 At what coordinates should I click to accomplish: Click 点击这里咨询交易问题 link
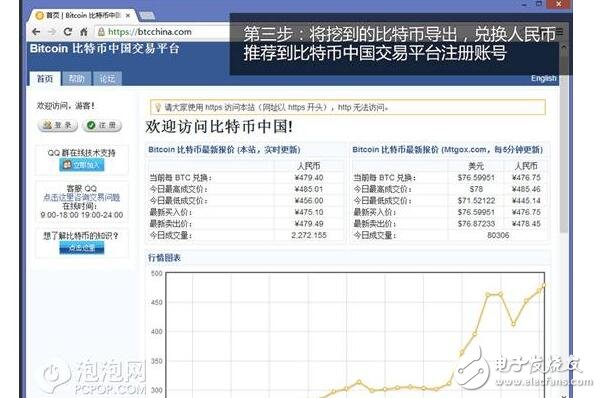[x=82, y=197]
